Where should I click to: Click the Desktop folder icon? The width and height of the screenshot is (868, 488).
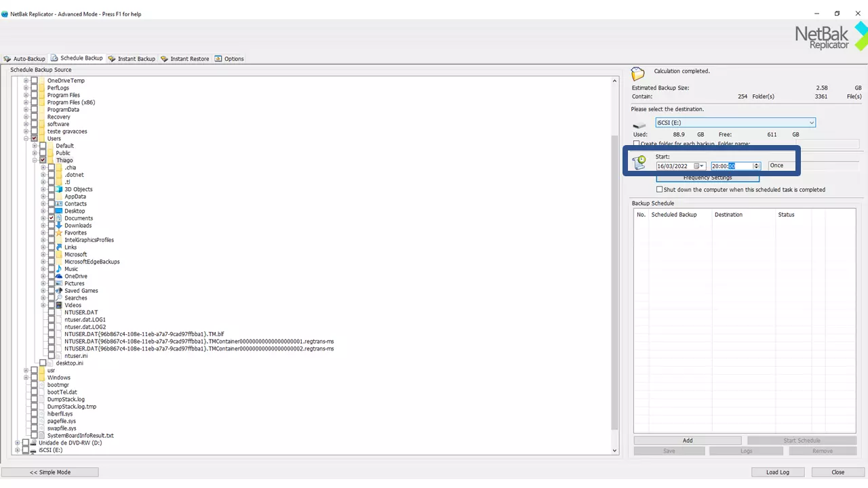59,211
